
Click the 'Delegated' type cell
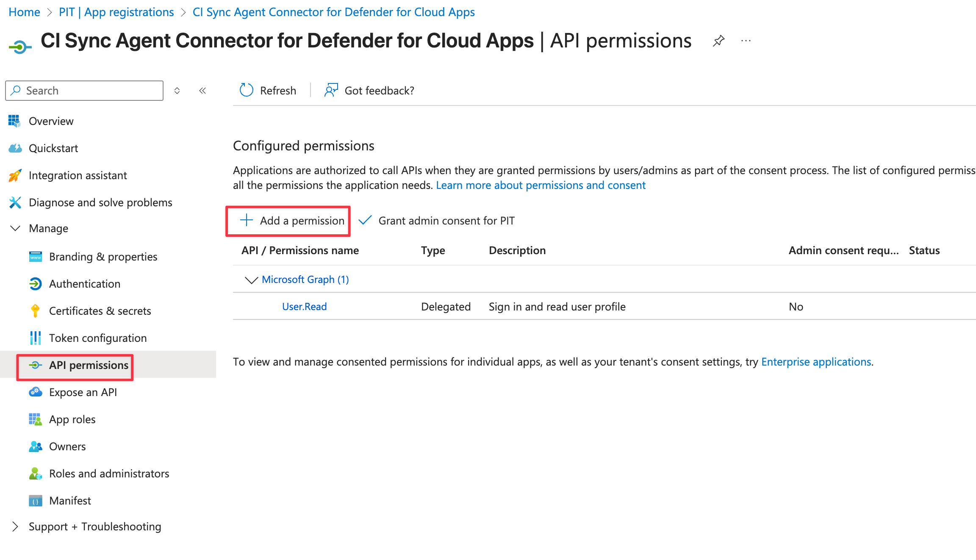(x=446, y=307)
